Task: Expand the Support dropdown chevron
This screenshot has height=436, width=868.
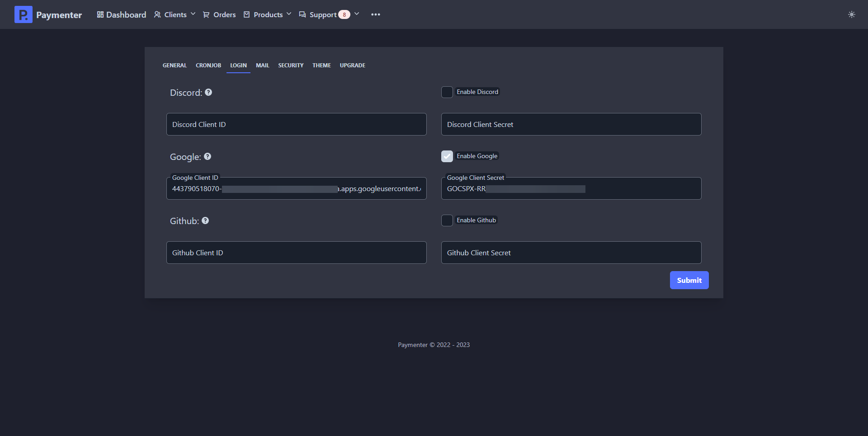Action: 357,14
